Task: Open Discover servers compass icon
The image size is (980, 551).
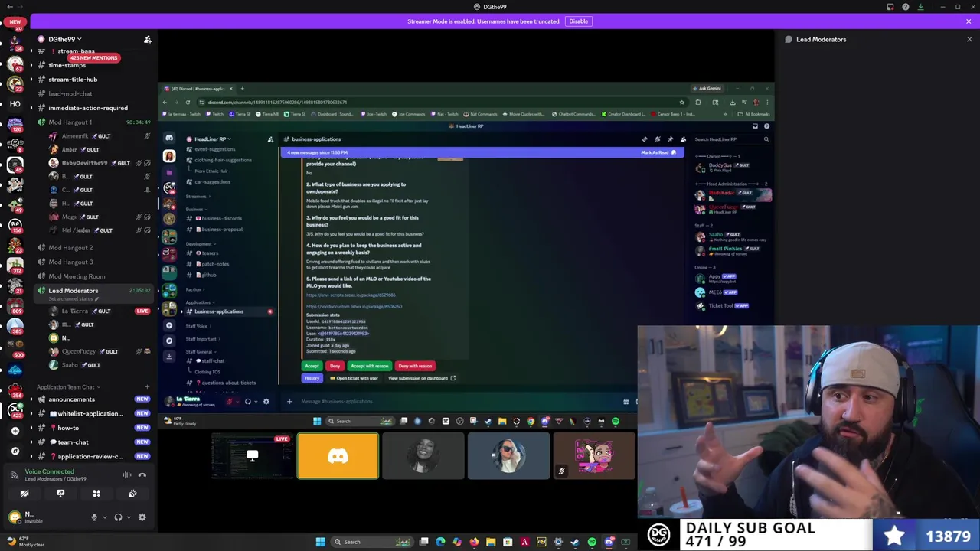Action: 15,451
